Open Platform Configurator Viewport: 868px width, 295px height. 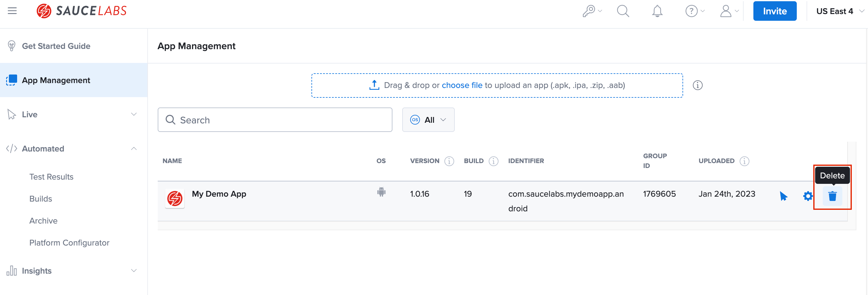(x=69, y=243)
